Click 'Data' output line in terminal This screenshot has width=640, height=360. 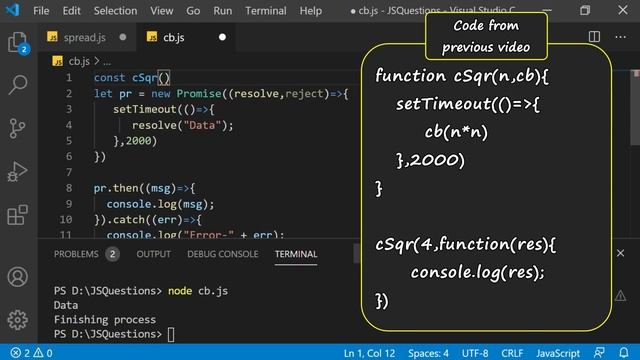pyautogui.click(x=66, y=305)
